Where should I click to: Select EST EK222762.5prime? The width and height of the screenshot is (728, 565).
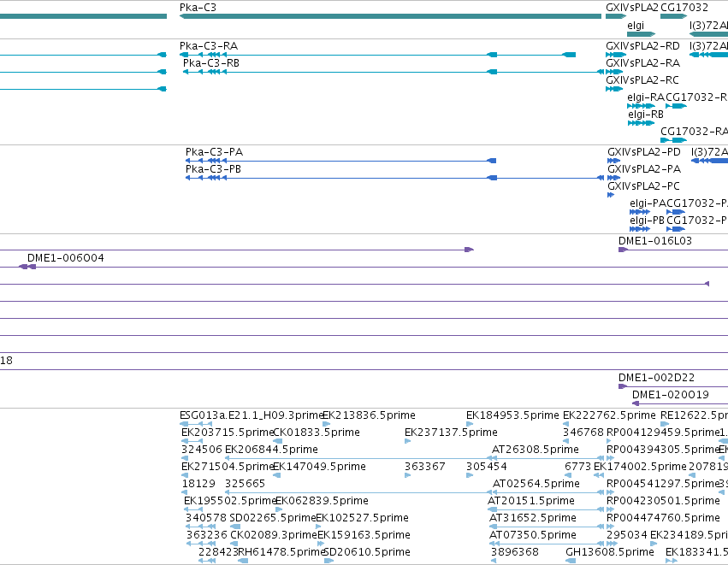(x=609, y=415)
